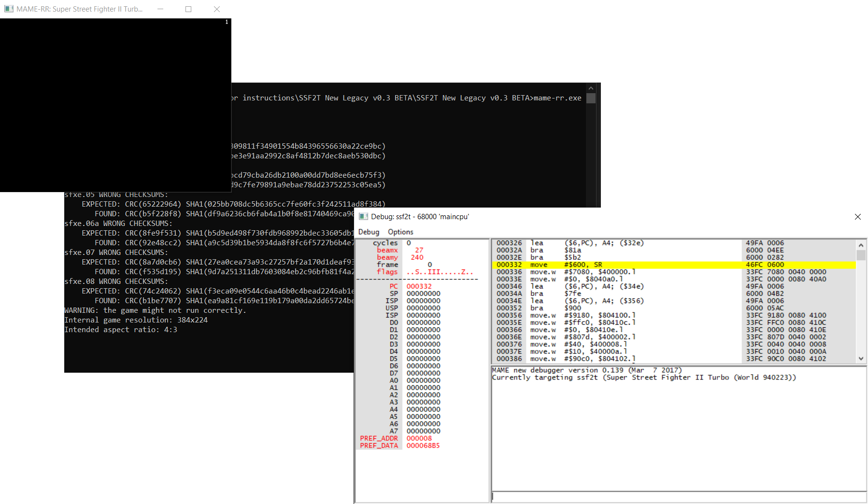The height and width of the screenshot is (504, 868).
Task: Select disassembly line at address 000326
Action: pyautogui.click(x=674, y=243)
